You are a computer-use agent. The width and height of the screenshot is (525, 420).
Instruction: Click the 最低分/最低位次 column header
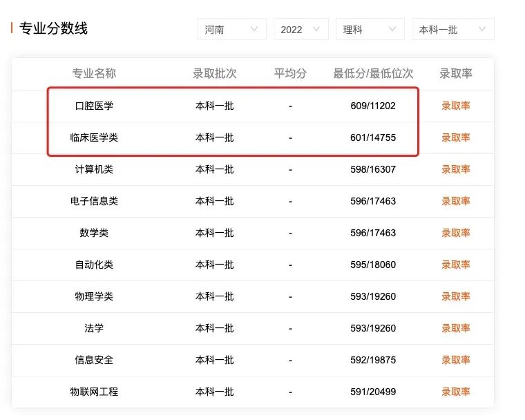coord(373,73)
